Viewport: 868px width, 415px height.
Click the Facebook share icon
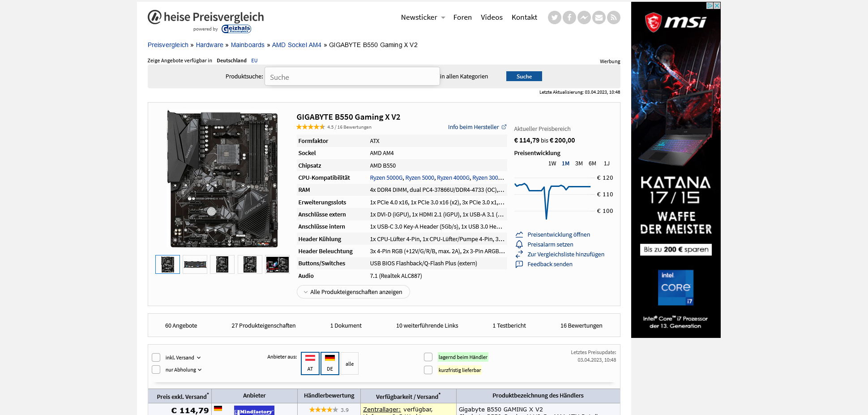point(569,17)
